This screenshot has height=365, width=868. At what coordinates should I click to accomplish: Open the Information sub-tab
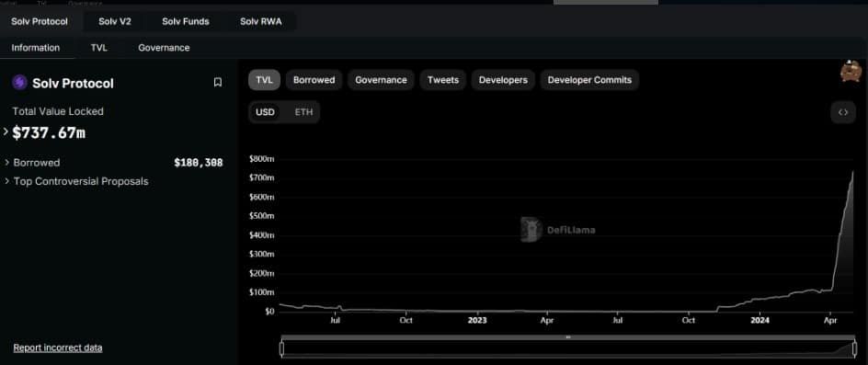(36, 48)
